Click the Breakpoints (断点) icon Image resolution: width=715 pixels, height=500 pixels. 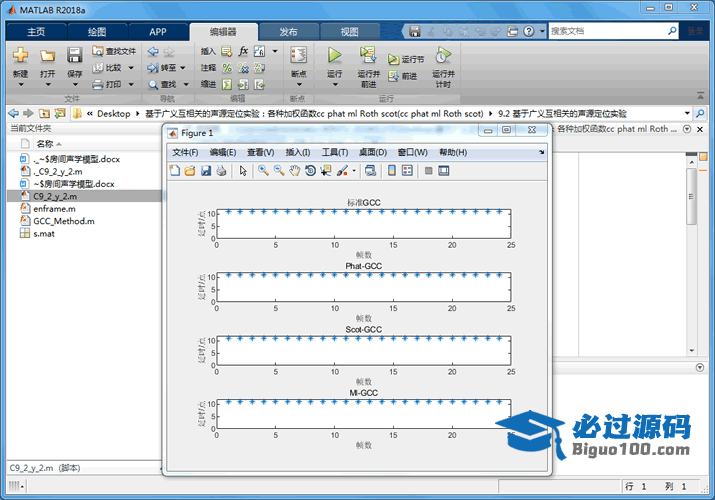(x=298, y=56)
